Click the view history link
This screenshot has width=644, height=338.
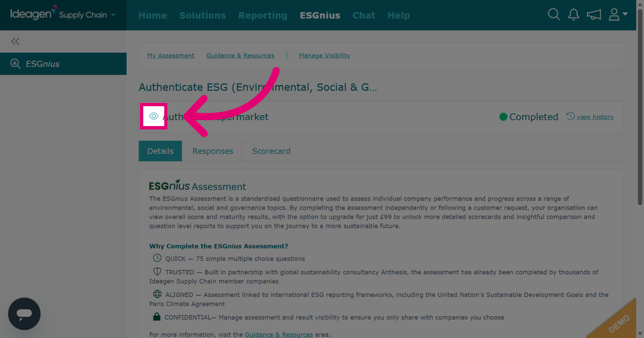(x=595, y=117)
